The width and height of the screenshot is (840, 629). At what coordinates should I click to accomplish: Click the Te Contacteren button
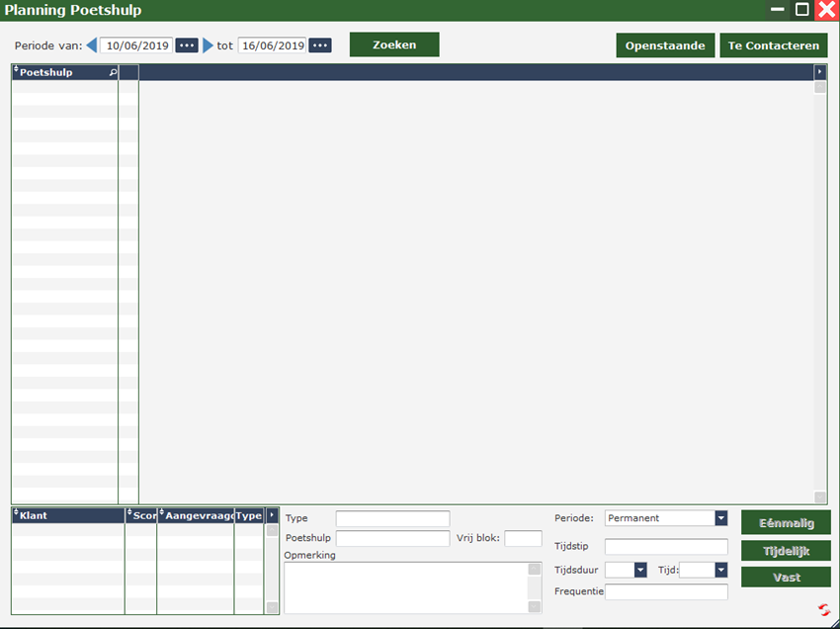click(773, 45)
